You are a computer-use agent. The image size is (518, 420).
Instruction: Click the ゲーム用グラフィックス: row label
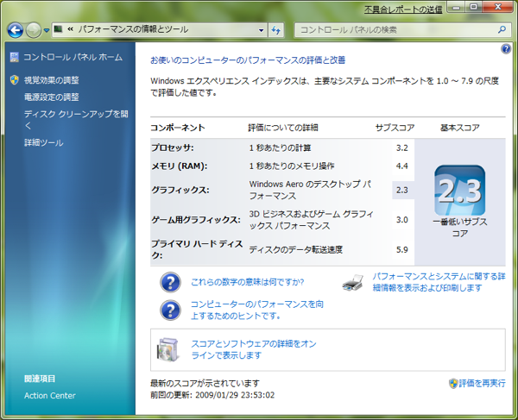coord(196,220)
